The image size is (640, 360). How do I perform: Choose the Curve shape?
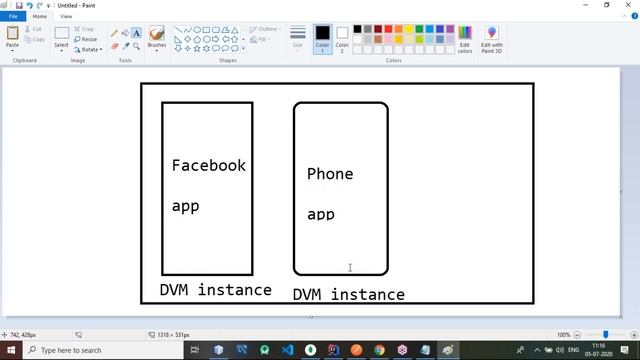[x=188, y=30]
